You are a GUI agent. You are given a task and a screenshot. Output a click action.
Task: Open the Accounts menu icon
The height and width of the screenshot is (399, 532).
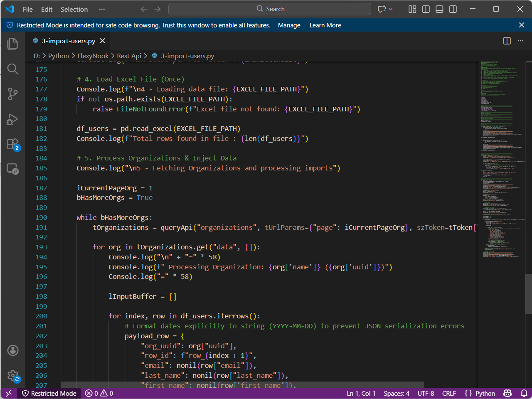[13, 350]
